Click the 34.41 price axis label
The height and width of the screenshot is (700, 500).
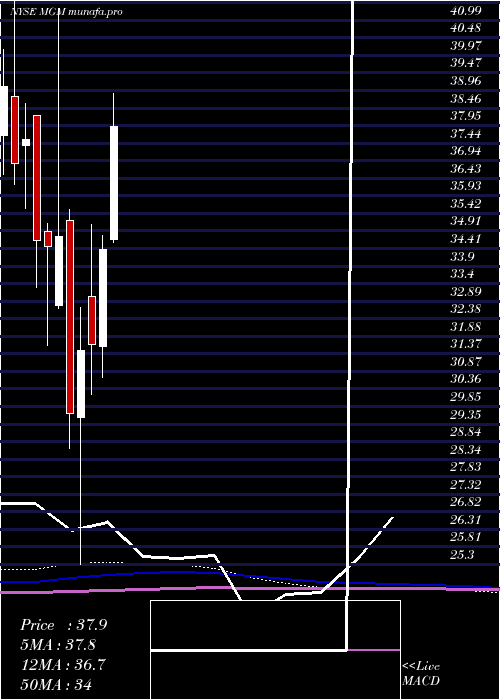[x=466, y=239]
